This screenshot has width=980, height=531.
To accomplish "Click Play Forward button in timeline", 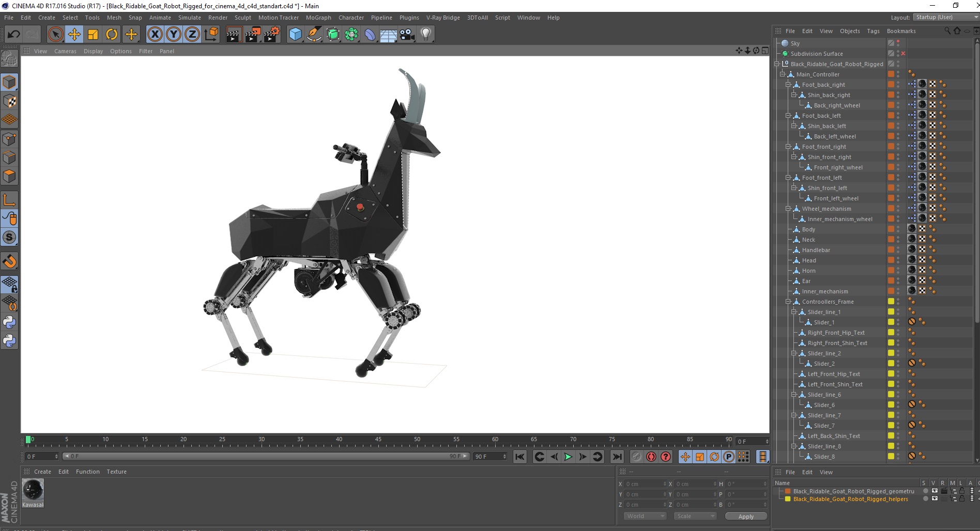I will click(x=568, y=457).
